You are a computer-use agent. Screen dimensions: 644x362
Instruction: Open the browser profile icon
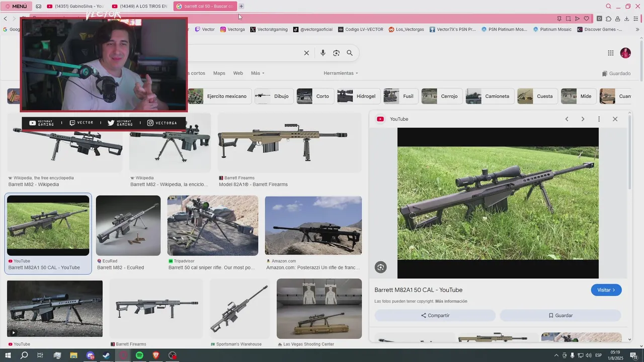617,19
